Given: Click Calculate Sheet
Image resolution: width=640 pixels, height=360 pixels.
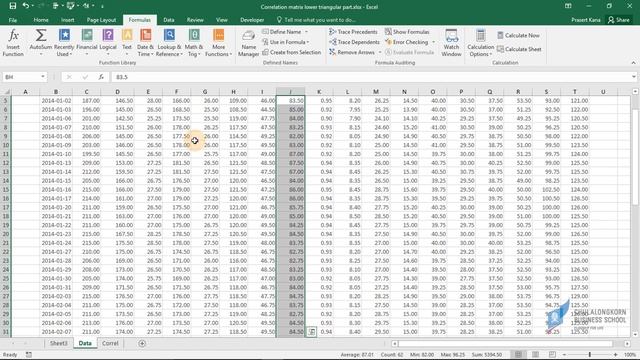Looking at the screenshot, I should coord(519,49).
